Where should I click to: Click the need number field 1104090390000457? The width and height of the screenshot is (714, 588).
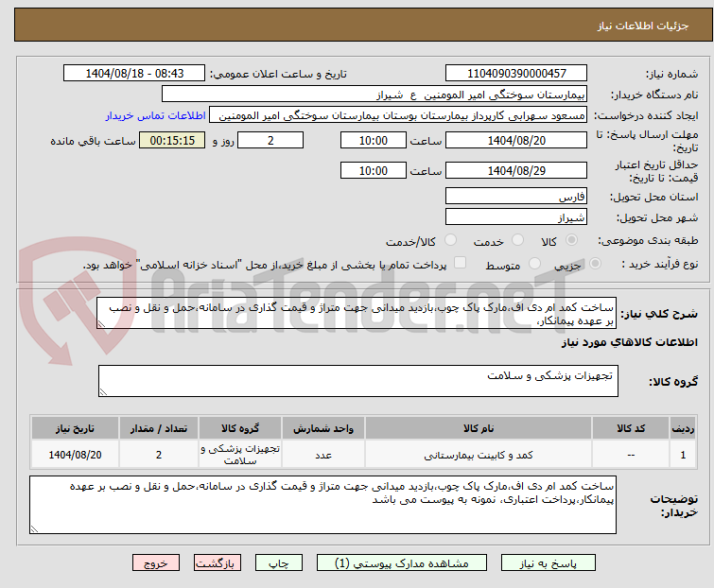pyautogui.click(x=516, y=74)
